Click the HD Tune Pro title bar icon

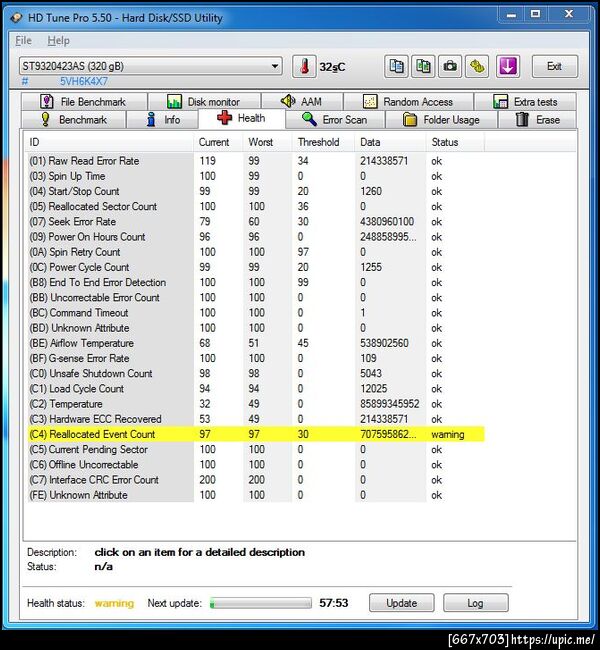pos(17,18)
